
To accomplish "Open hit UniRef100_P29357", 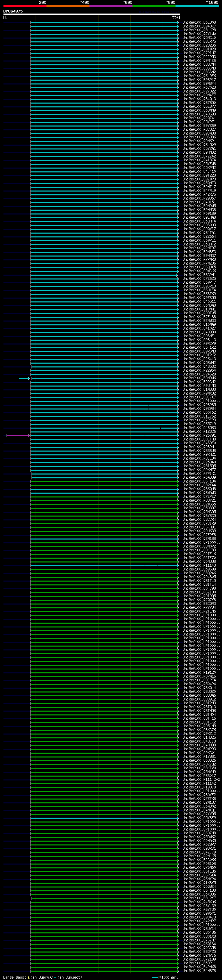I will tap(199, 198).
